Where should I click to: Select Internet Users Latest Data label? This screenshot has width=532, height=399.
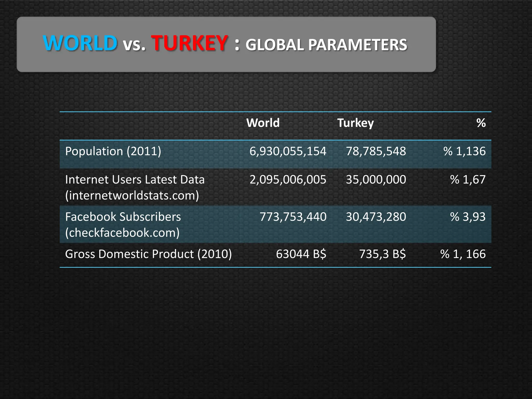(135, 179)
